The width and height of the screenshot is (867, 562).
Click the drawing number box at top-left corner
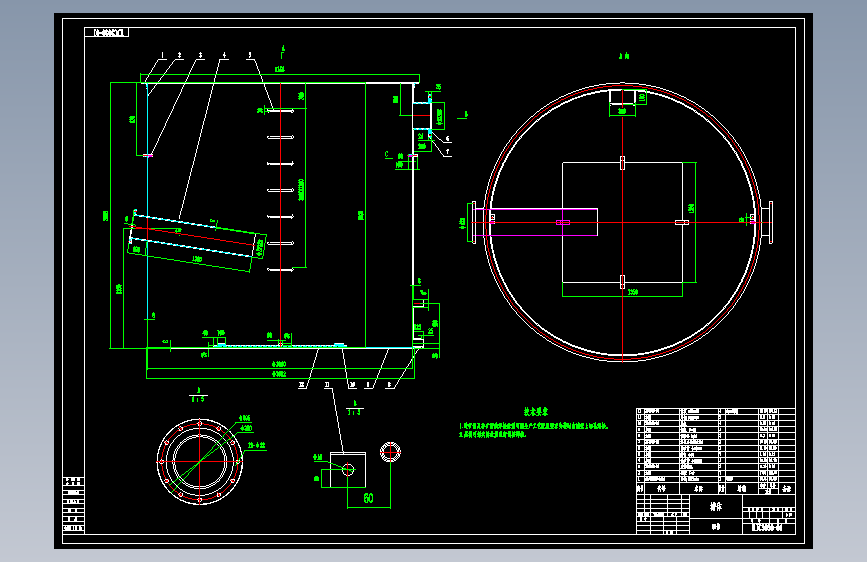click(x=107, y=33)
